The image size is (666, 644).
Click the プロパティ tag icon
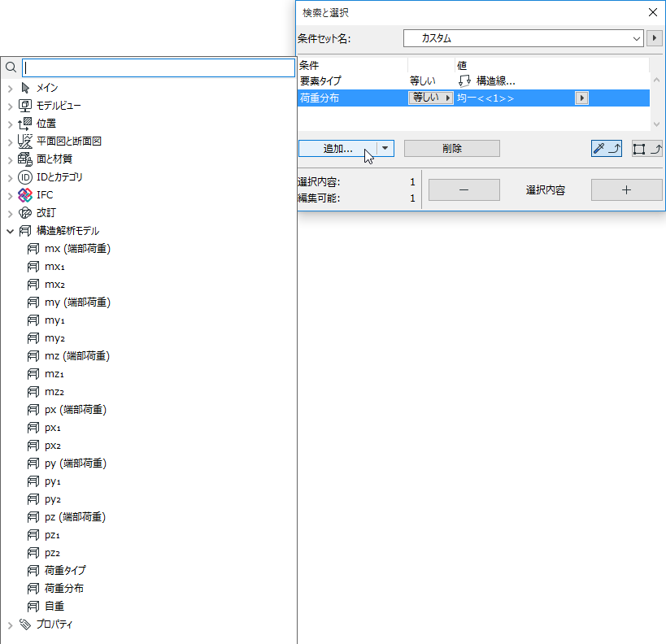(x=25, y=624)
